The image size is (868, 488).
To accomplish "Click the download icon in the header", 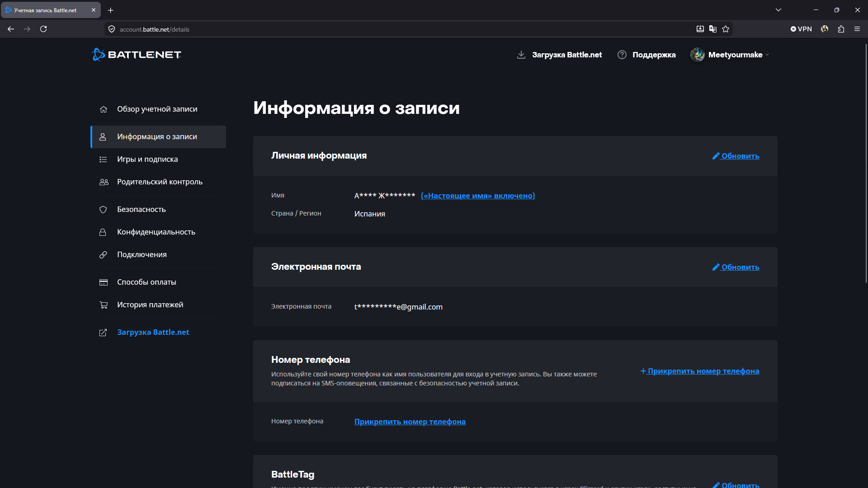I will 521,55.
